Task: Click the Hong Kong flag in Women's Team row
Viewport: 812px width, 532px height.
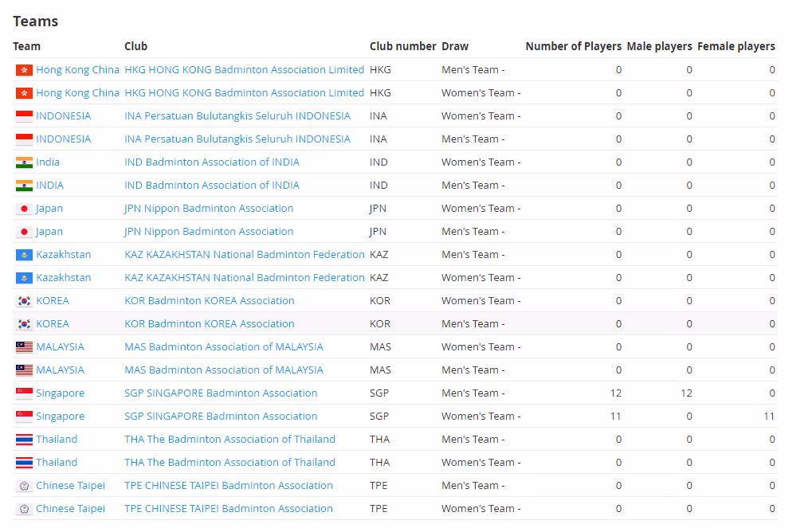Action: click(24, 93)
